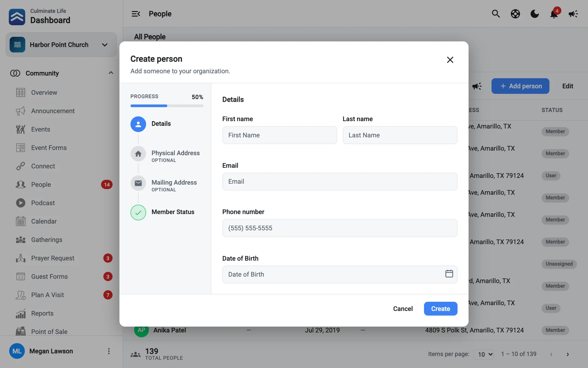The width and height of the screenshot is (588, 368).
Task: Click the search magnifier icon
Action: click(496, 14)
